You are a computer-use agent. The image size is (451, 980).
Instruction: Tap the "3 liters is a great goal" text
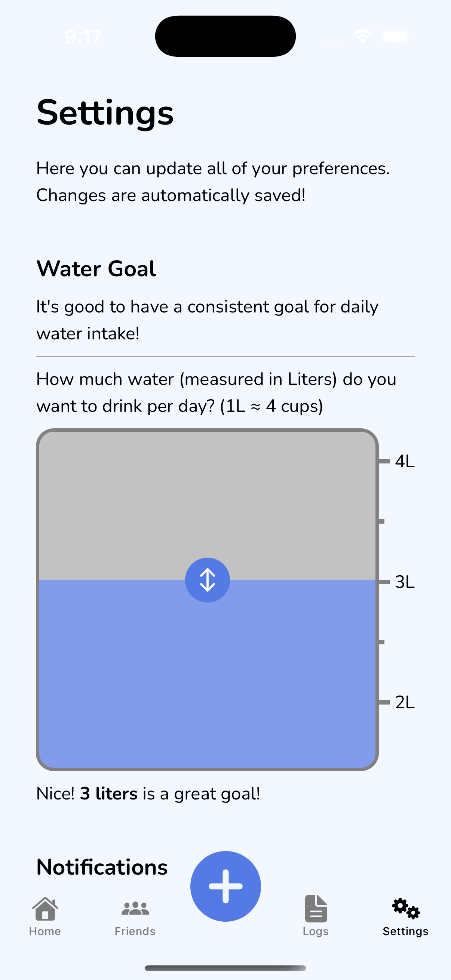[x=148, y=793]
